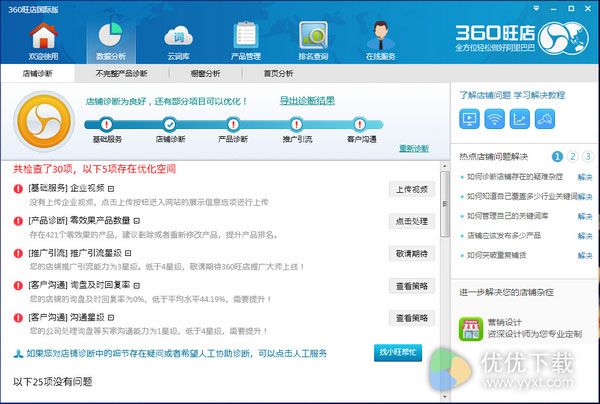This screenshot has width=600, height=404.
Task: Click the scroll down arrow of diagnosis list
Action: pyautogui.click(x=445, y=397)
